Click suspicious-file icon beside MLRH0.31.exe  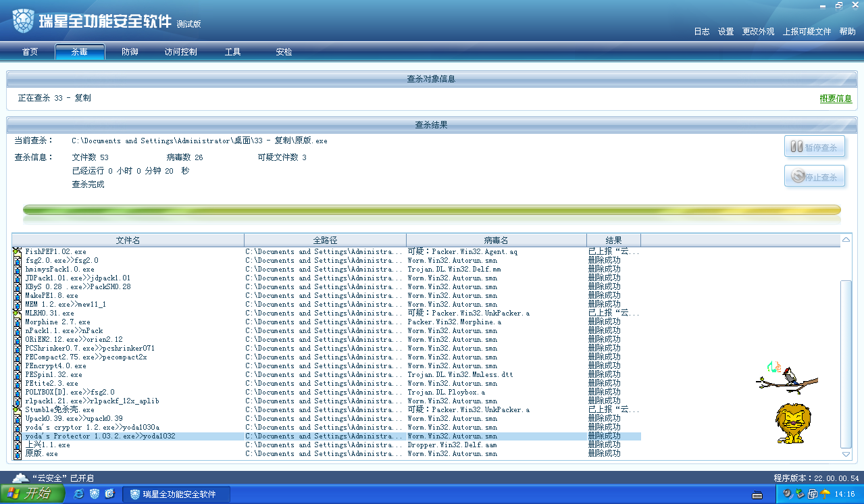click(x=18, y=313)
